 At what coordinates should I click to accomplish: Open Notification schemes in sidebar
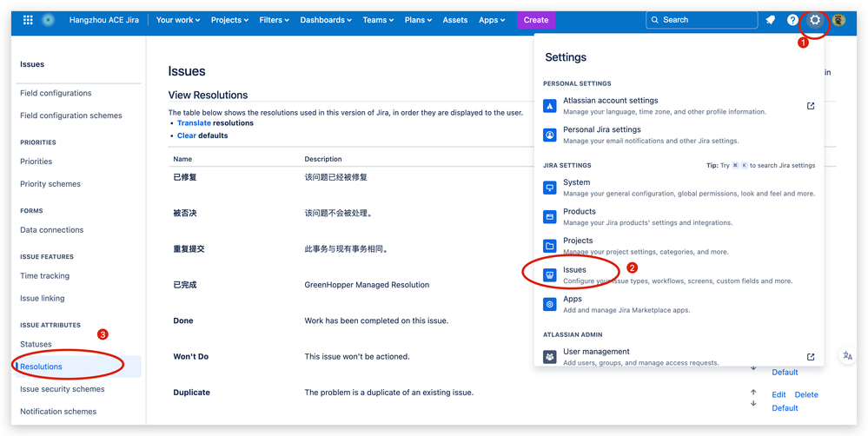58,411
